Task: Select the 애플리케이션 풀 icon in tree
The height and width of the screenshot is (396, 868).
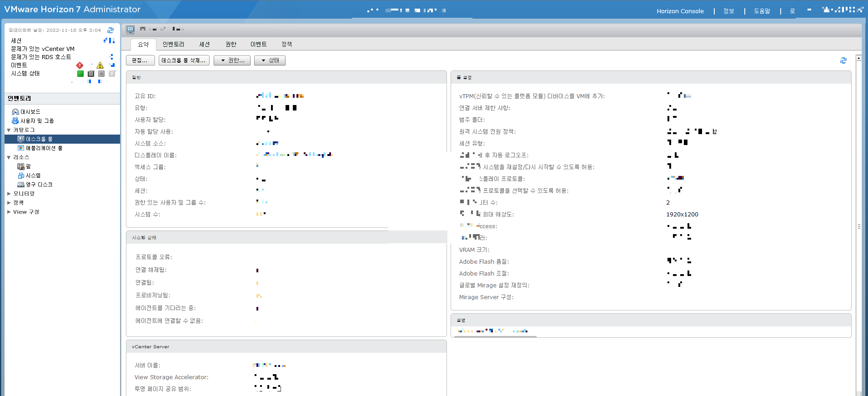Action: 21,148
